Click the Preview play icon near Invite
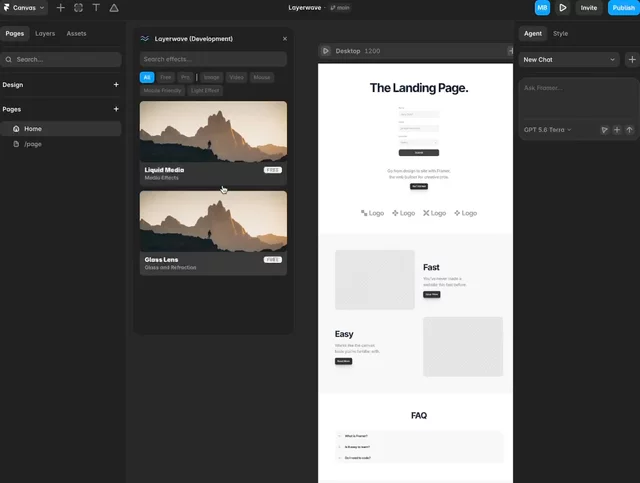This screenshot has height=483, width=640. click(x=562, y=8)
